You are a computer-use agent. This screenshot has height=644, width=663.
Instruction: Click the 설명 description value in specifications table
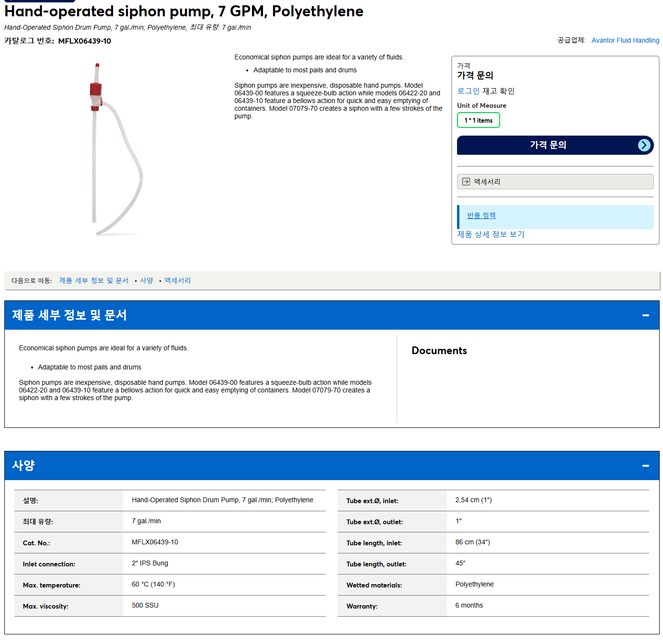tap(222, 500)
